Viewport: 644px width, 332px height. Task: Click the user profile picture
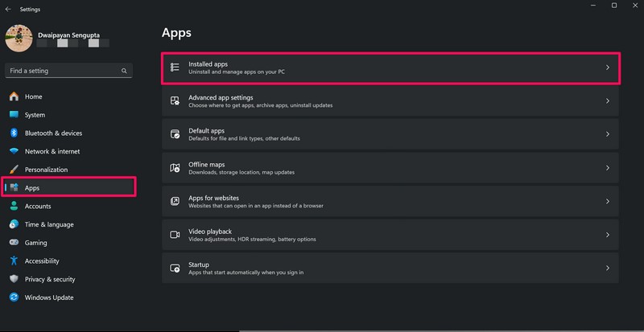pyautogui.click(x=20, y=39)
